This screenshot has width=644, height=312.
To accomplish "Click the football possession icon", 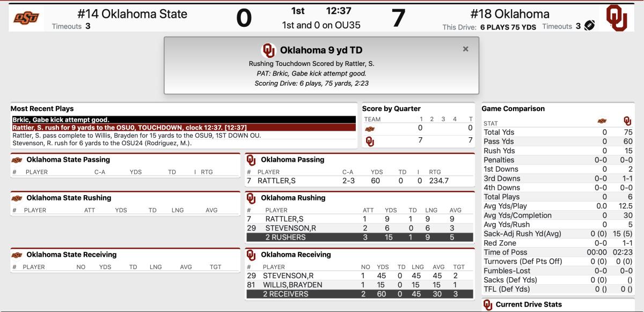I will [589, 26].
